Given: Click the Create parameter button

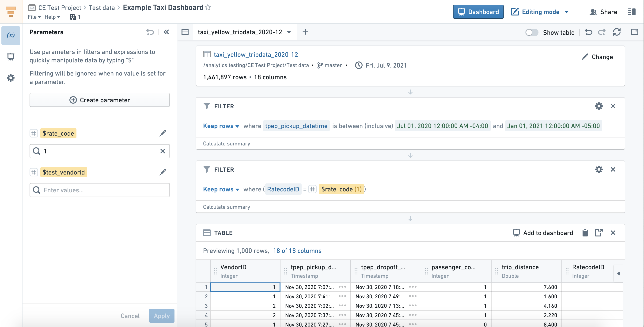Looking at the screenshot, I should tap(99, 100).
